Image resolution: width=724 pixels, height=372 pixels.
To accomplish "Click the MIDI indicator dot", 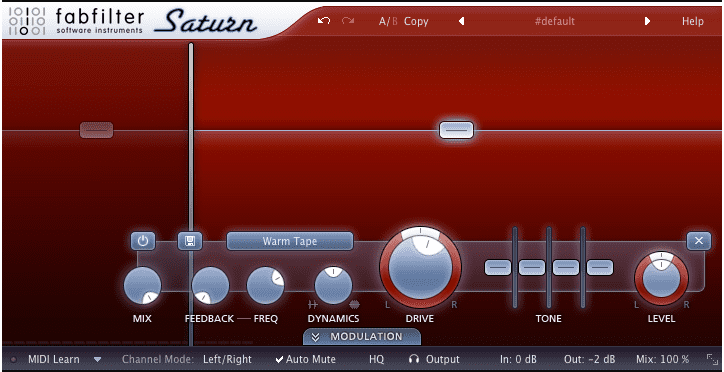I will pyautogui.click(x=12, y=360).
